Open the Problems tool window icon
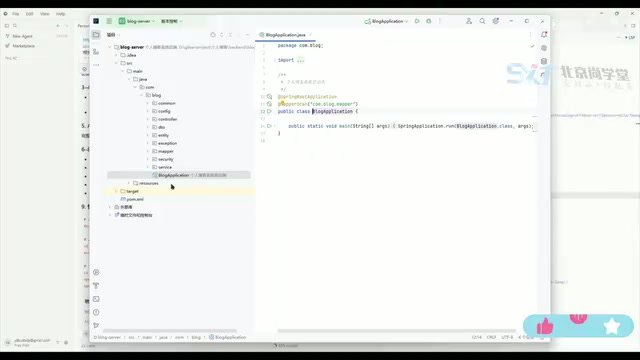The width and height of the screenshot is (640, 360). [x=96, y=312]
